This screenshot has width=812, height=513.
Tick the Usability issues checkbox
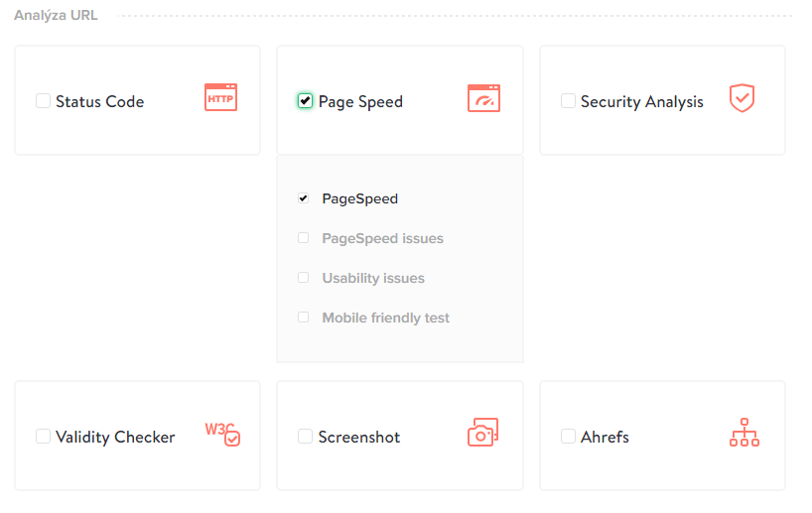pyautogui.click(x=304, y=278)
